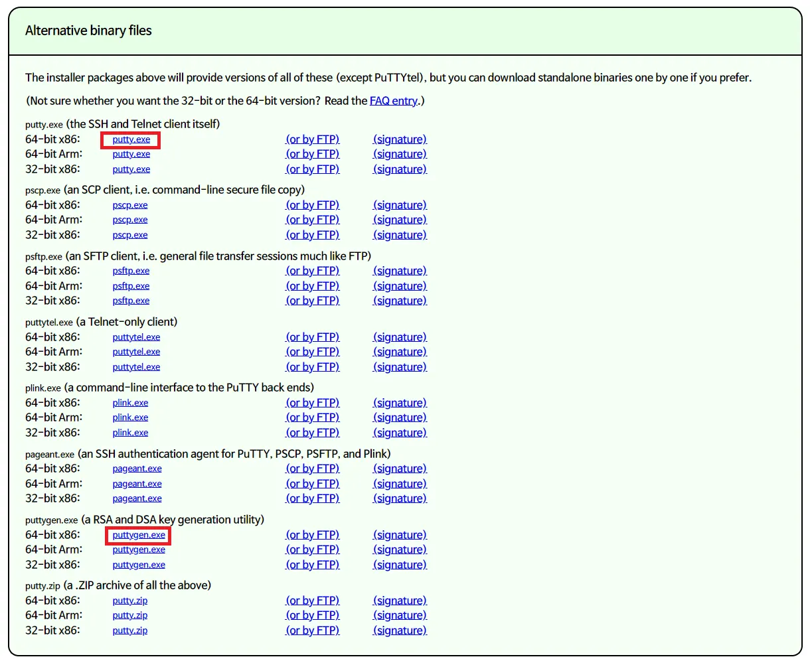Image resolution: width=812 pixels, height=661 pixels.
Task: Click FTP link for 64-bit x86 puttygen.exe
Action: pos(313,535)
